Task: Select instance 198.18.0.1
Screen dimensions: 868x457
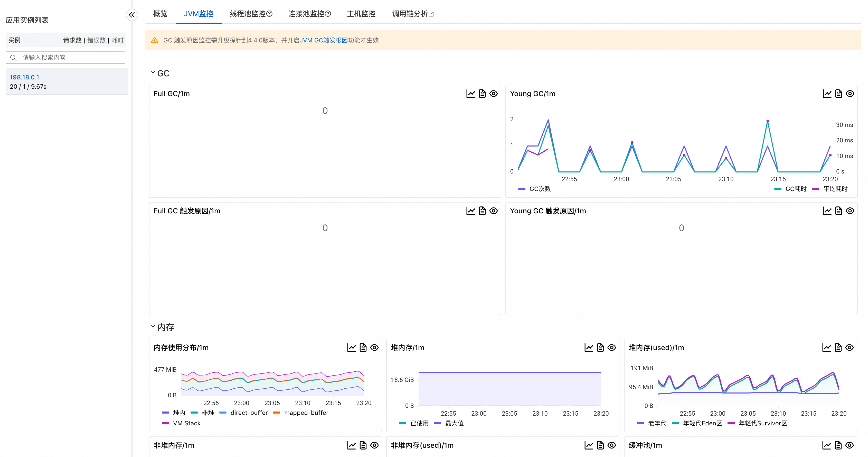Action: (24, 77)
